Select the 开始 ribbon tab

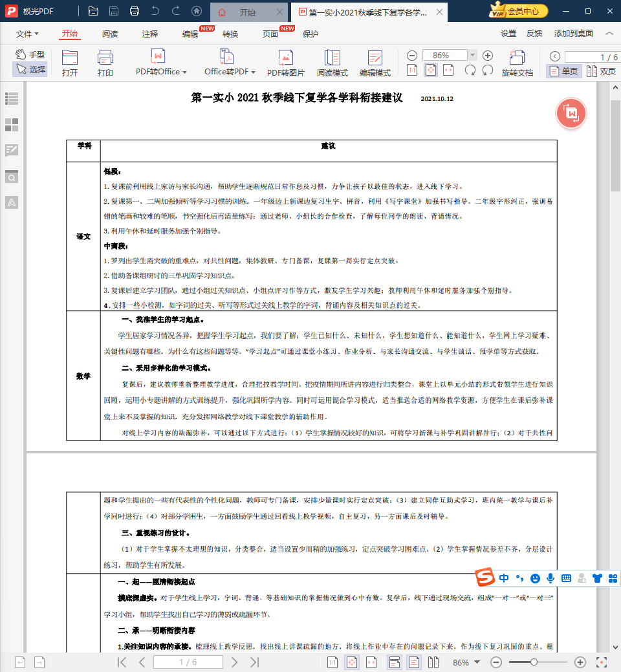point(69,34)
